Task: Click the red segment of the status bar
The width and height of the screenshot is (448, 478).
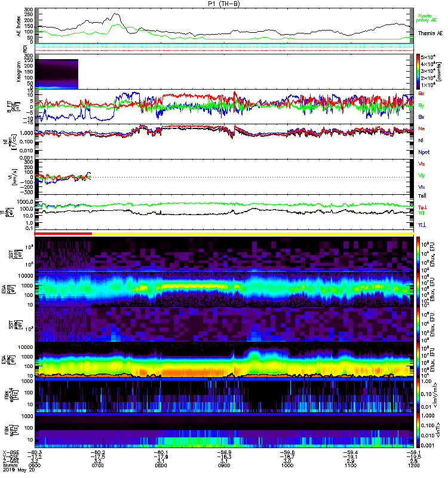Action: click(63, 234)
